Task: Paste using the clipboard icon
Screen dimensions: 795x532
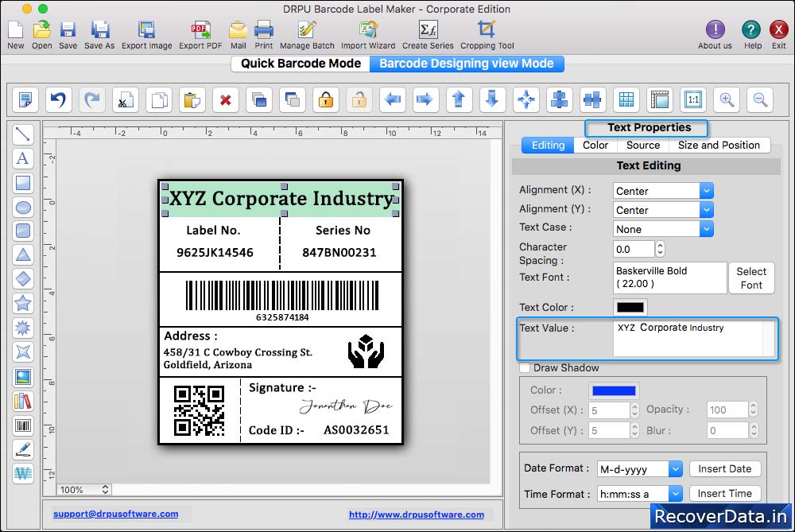Action: (x=192, y=99)
